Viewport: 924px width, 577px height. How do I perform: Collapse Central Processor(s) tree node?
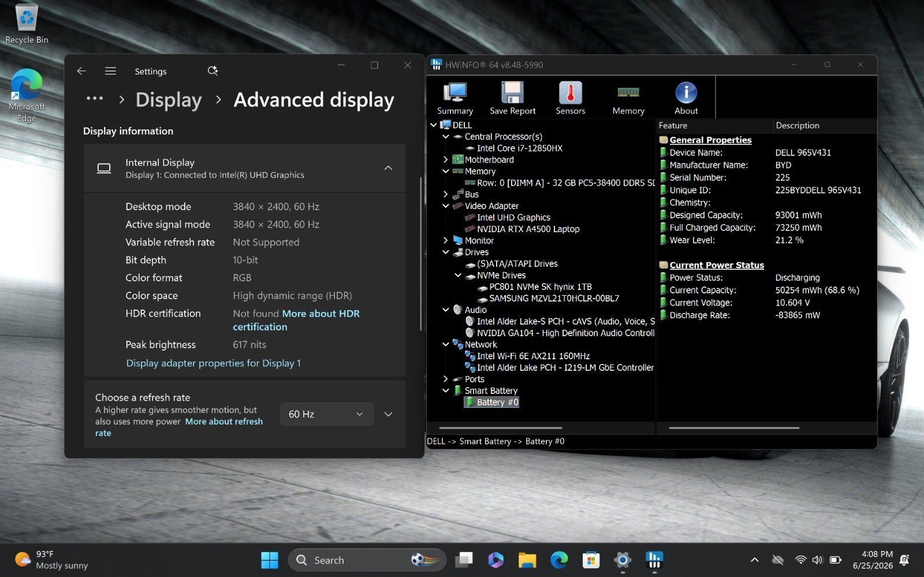pos(445,136)
